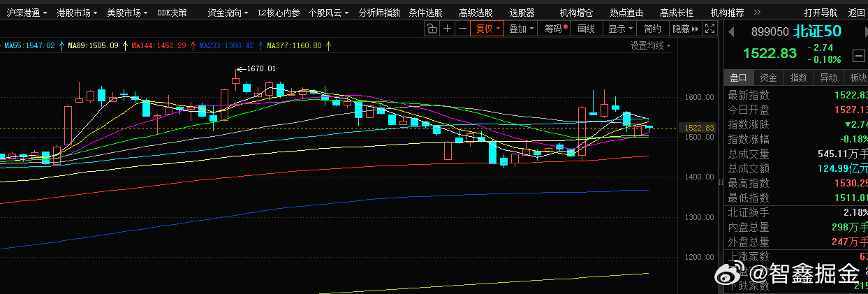
Task: Hide side panel via 隐藏 button
Action: [x=684, y=29]
